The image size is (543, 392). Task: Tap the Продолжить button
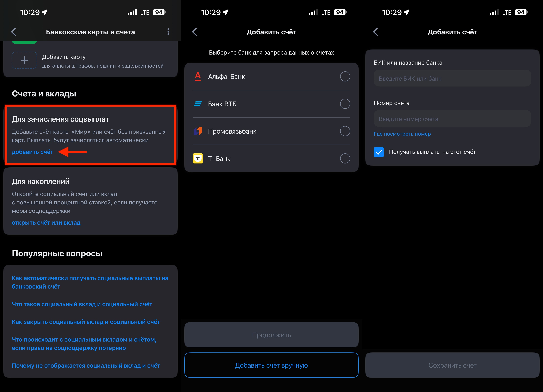[x=271, y=335]
